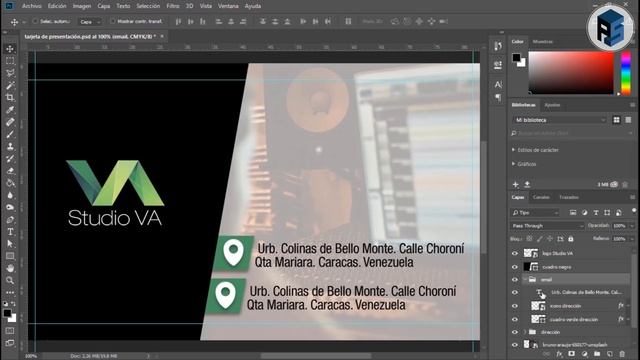
Task: Open the Archivo menu
Action: [x=31, y=6]
